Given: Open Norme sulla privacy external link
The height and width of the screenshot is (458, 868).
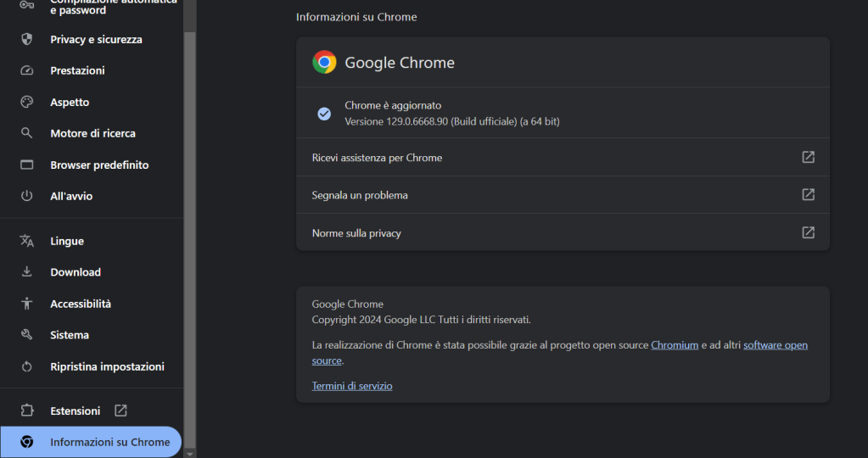Looking at the screenshot, I should [x=808, y=232].
